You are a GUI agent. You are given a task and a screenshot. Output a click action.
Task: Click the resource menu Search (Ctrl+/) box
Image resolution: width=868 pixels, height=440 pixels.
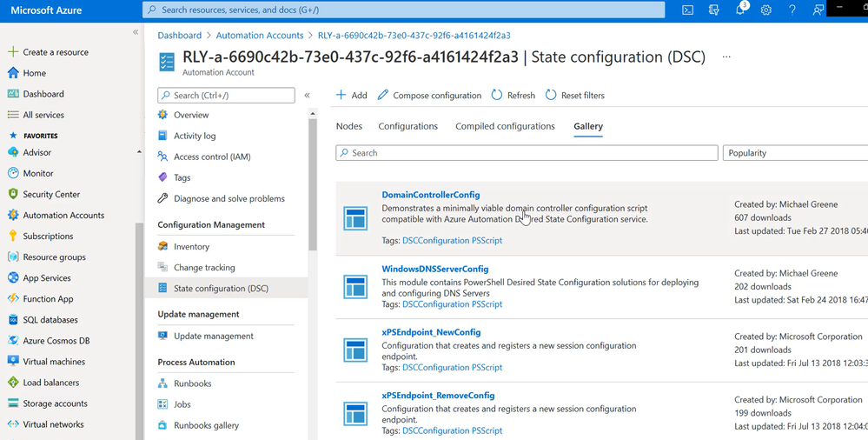(226, 96)
